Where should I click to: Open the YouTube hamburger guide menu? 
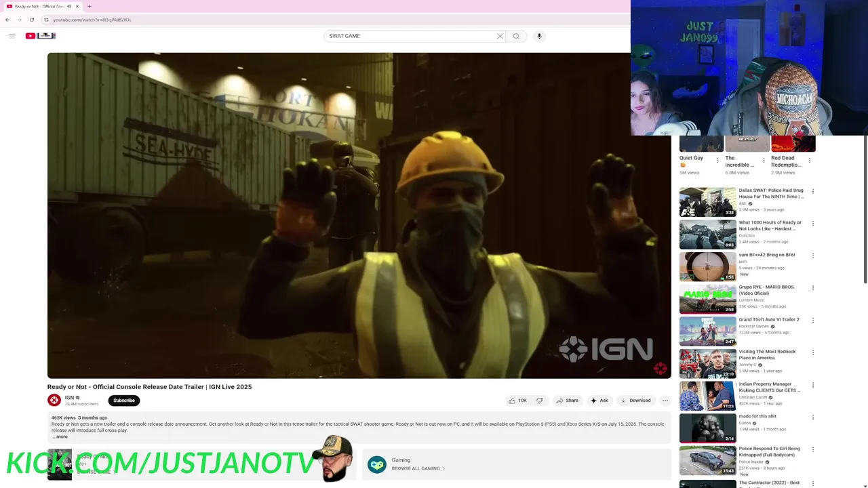[x=12, y=36]
